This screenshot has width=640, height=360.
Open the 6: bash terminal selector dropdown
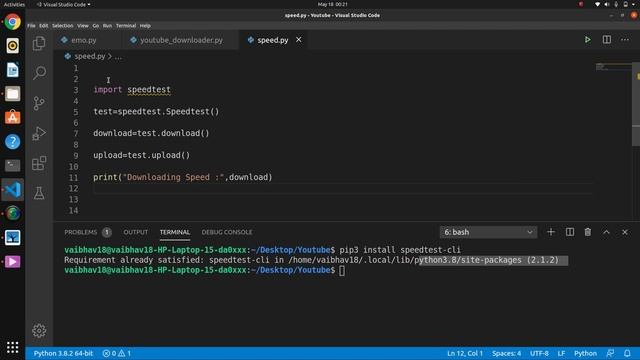point(488,232)
